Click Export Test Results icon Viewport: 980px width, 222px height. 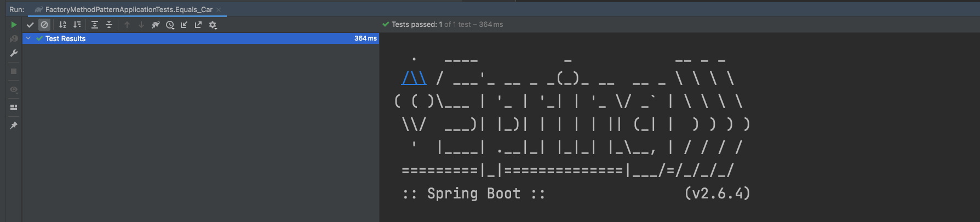pos(198,25)
